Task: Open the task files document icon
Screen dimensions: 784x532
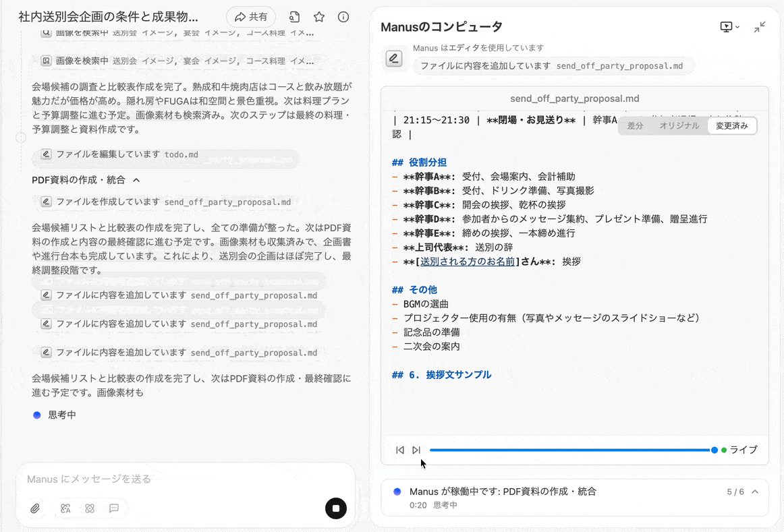Action: click(x=294, y=17)
